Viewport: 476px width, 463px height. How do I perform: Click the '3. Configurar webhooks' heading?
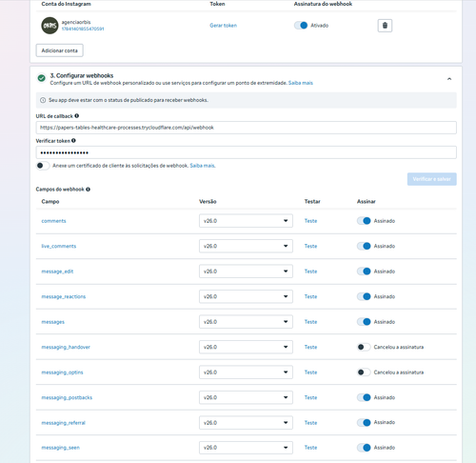(x=82, y=75)
